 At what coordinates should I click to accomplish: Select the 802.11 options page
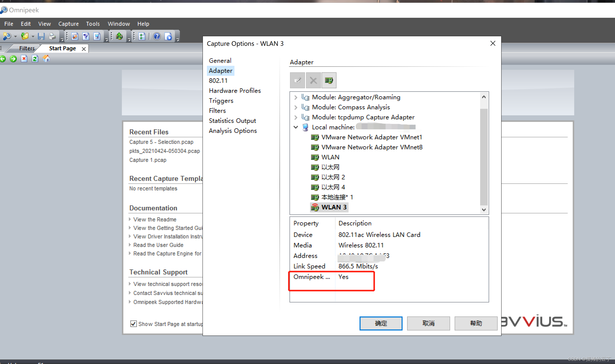[x=218, y=81]
